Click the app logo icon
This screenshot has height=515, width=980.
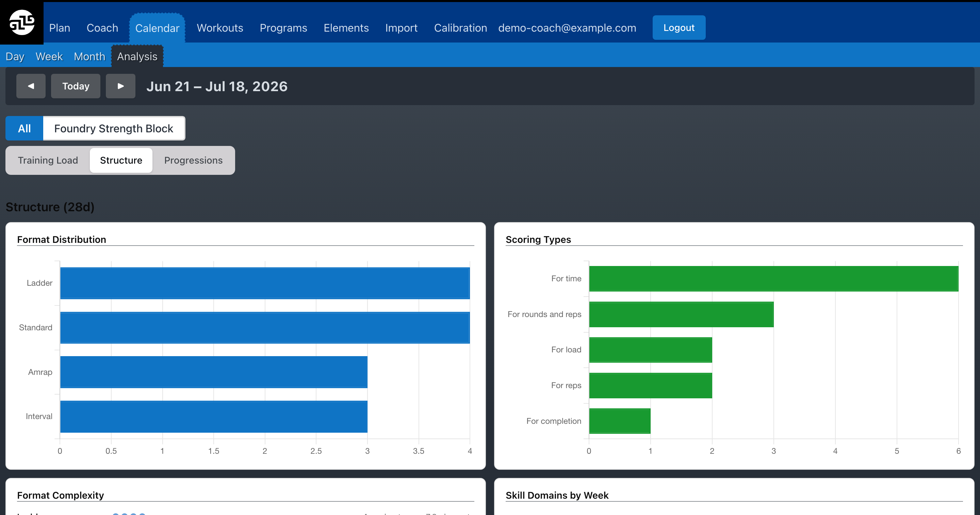click(22, 22)
